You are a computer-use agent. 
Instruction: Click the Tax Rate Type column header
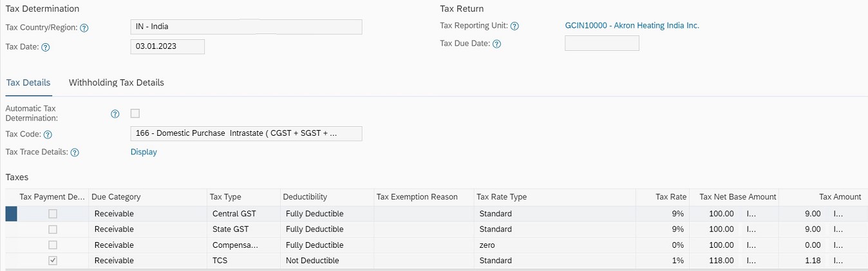point(554,197)
